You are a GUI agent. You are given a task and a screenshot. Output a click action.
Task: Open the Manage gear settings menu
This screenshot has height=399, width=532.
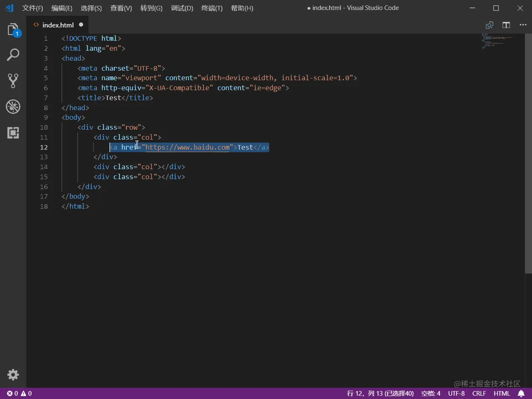[x=13, y=374]
